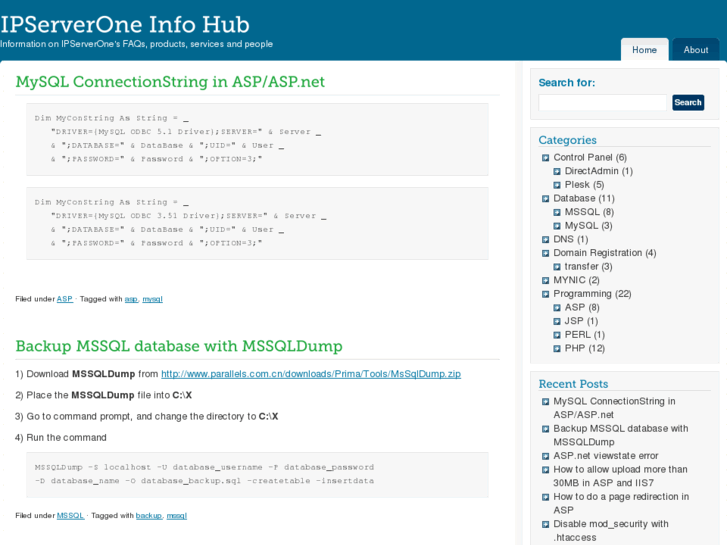This screenshot has width=727, height=545.
Task: Open the About tab
Action: point(696,50)
